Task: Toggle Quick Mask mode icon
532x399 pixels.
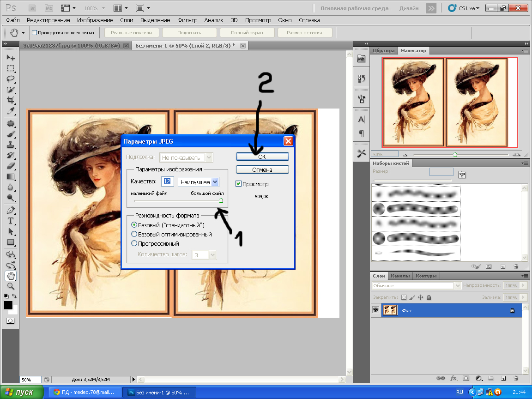Action: pyautogui.click(x=11, y=320)
